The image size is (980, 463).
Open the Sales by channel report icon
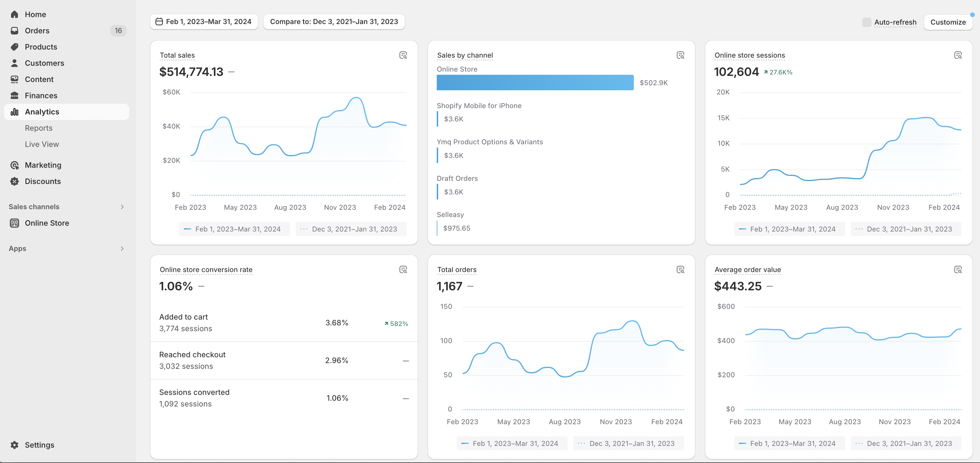coord(681,55)
